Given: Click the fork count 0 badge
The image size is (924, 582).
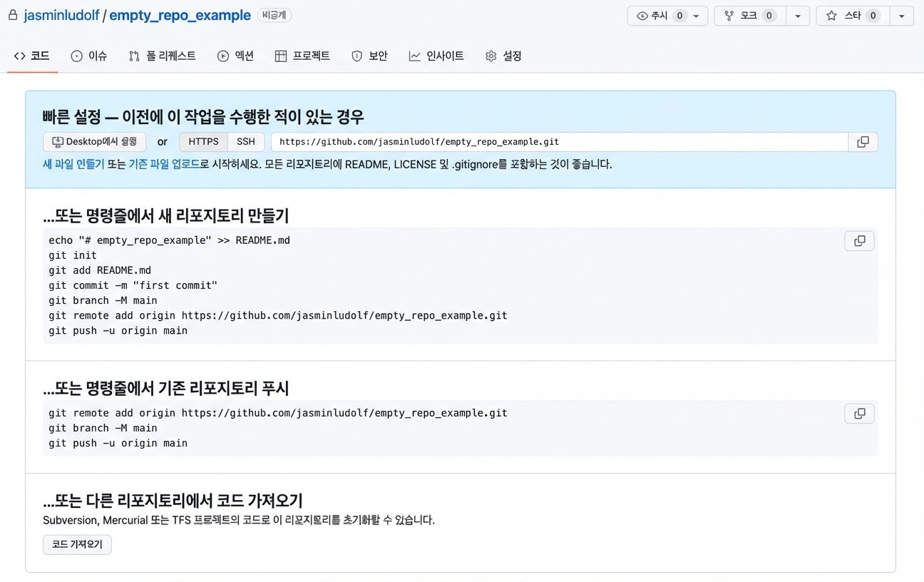Looking at the screenshot, I should 769,16.
